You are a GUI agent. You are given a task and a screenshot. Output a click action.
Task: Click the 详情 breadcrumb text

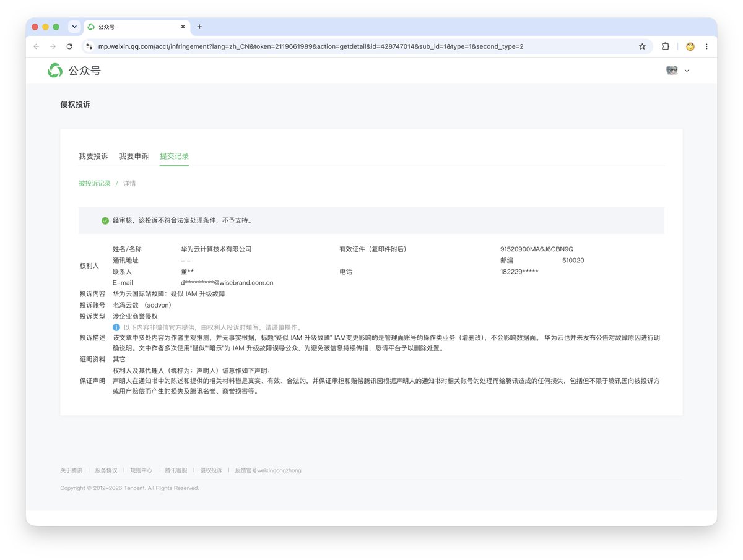129,183
